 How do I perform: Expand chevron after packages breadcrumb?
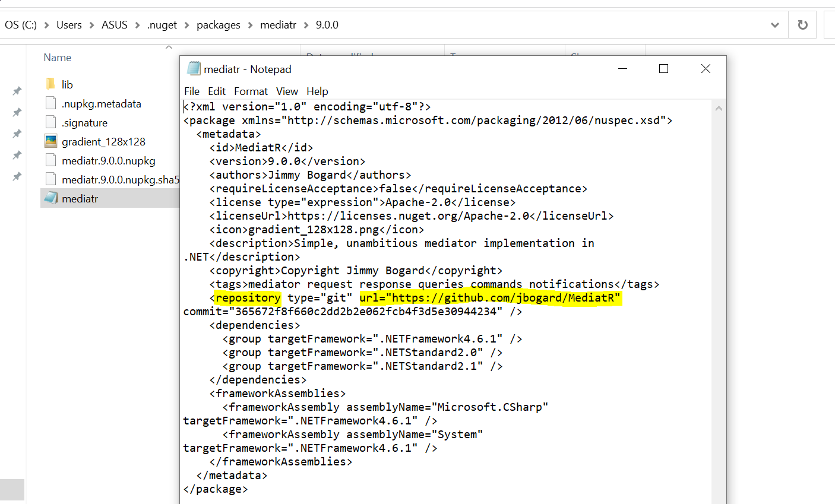tap(251, 25)
